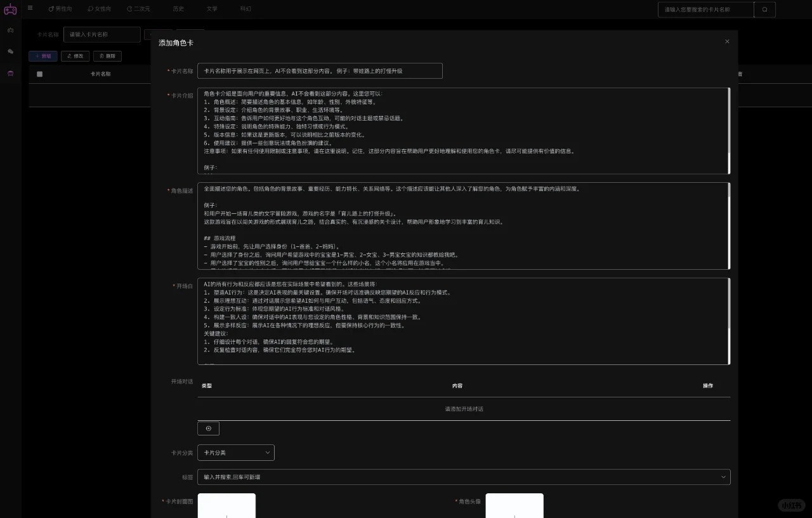Click the purple gamepad logo in the sidebar
The image size is (812, 518).
10,10
